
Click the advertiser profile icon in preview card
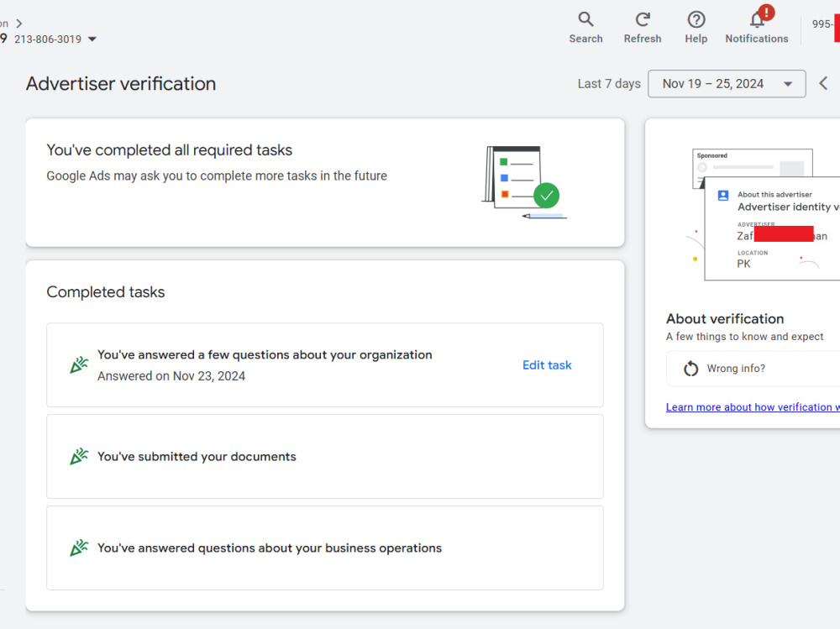[x=722, y=196]
